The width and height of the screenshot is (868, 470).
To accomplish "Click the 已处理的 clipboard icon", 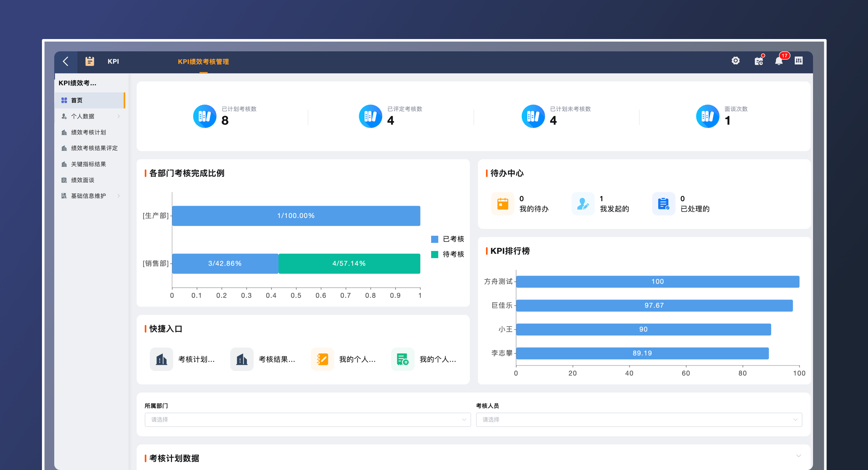I will coord(663,204).
